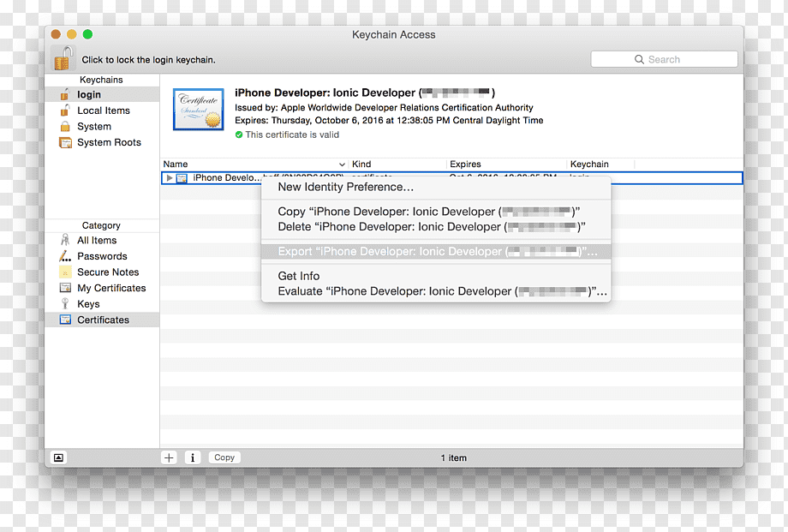The image size is (788, 532).
Task: Click the closed padlock icon beside System
Action: pyautogui.click(x=65, y=126)
